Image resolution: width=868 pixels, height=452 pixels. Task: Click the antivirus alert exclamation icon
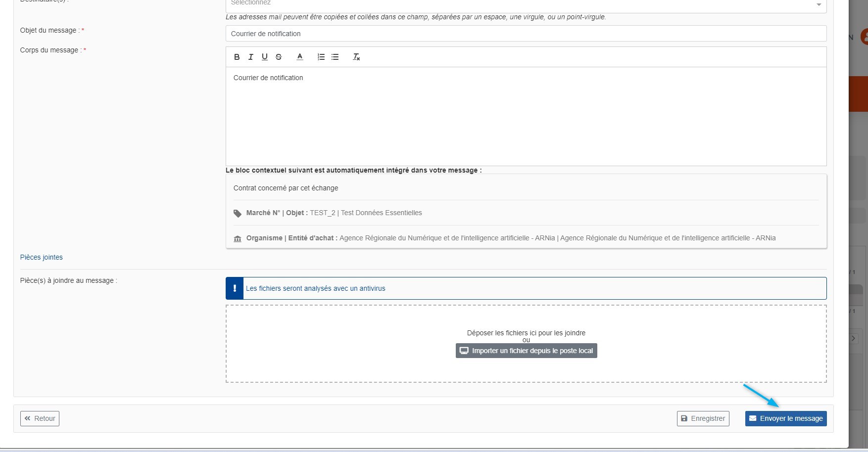(x=235, y=288)
